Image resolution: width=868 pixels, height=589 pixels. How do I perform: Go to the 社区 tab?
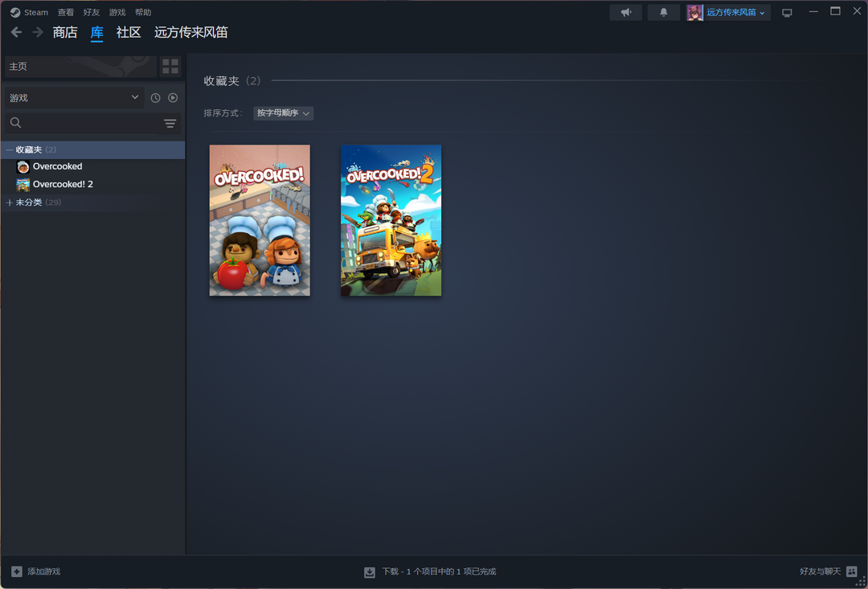[129, 33]
